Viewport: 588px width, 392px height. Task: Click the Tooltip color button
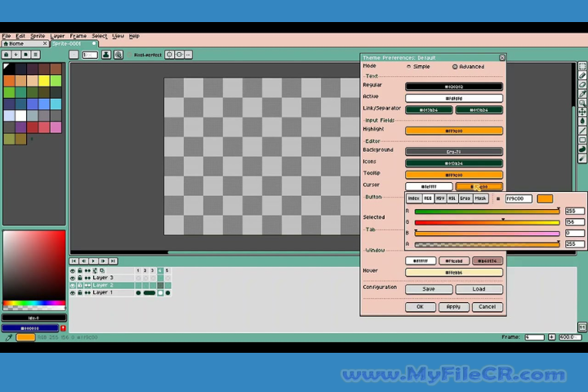point(454,175)
